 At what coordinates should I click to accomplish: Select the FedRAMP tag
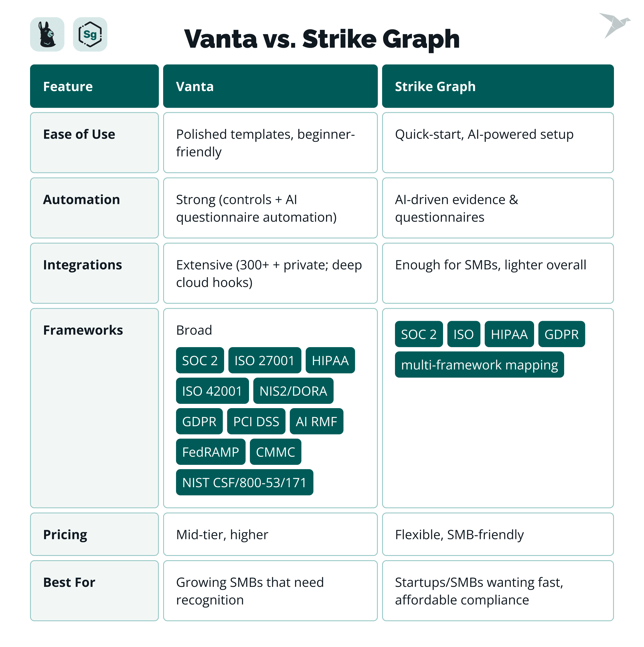coord(211,452)
